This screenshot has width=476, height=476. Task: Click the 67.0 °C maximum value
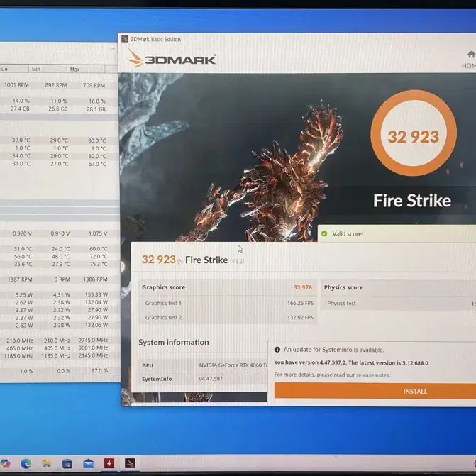click(97, 164)
